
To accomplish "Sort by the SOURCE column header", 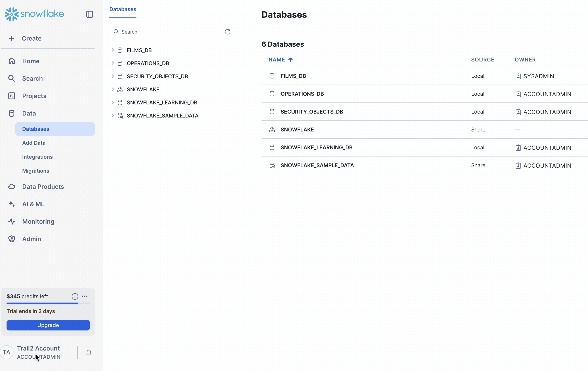I will coord(483,60).
